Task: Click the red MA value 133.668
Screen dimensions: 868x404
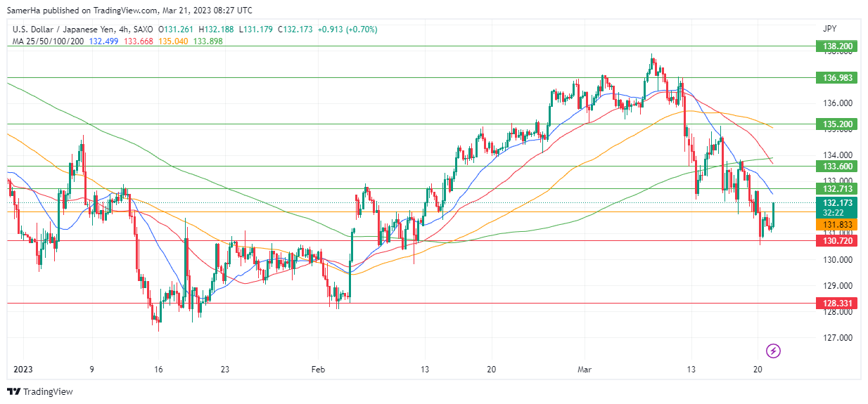Action: coord(138,41)
